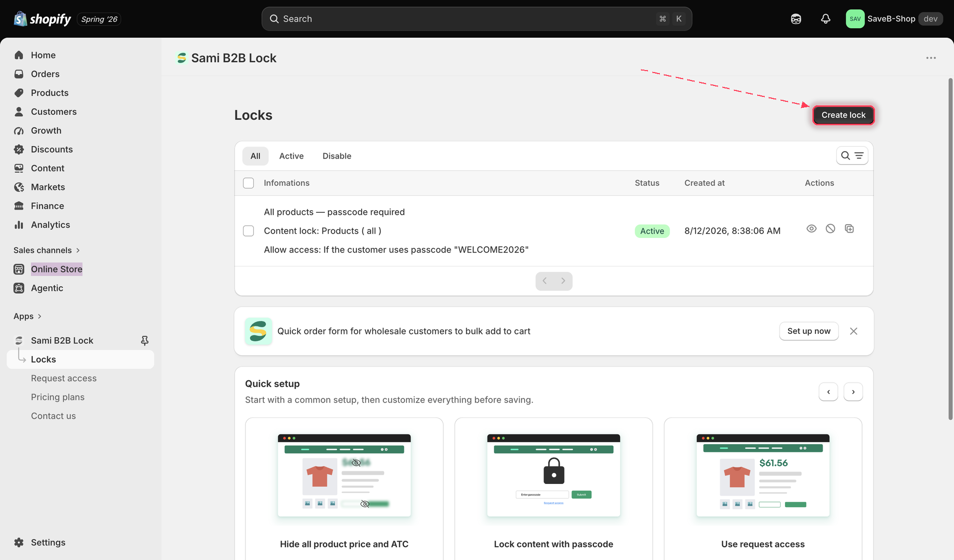Screen dimensions: 954x560
Task: Open Pricing plans submenu item
Action: (58, 397)
